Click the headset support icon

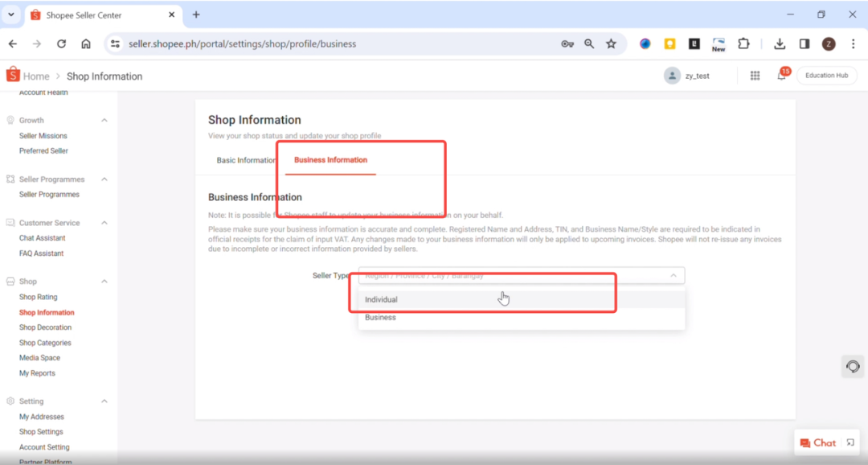(853, 367)
